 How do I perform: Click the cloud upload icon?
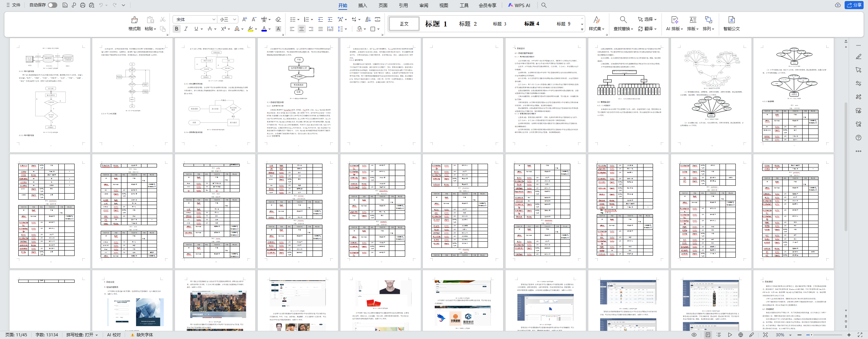click(x=837, y=5)
